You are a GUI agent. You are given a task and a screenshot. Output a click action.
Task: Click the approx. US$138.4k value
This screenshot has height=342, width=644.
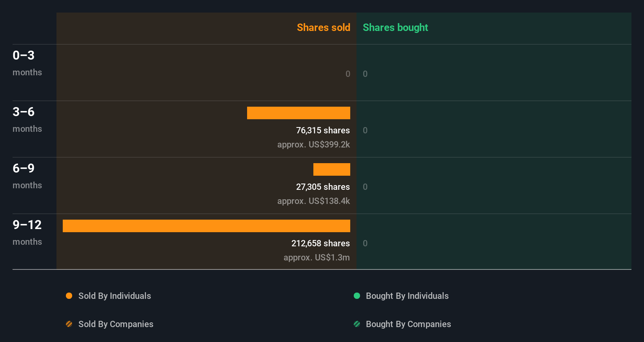(313, 201)
